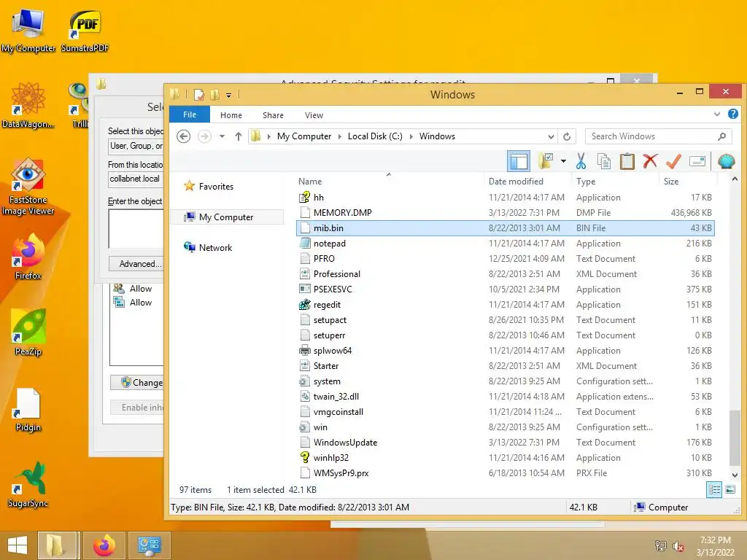Screen dimensions: 747x560
Task: Open SumatraPDF desktop shortcut
Action: (85, 31)
